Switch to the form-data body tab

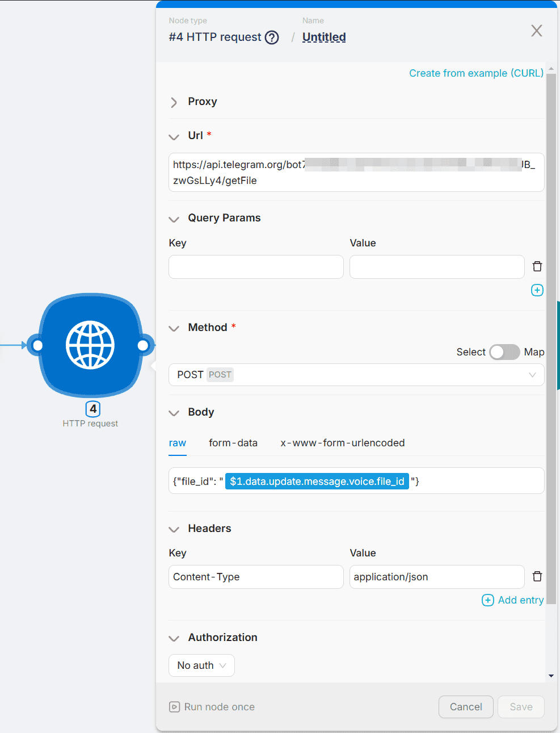point(233,443)
